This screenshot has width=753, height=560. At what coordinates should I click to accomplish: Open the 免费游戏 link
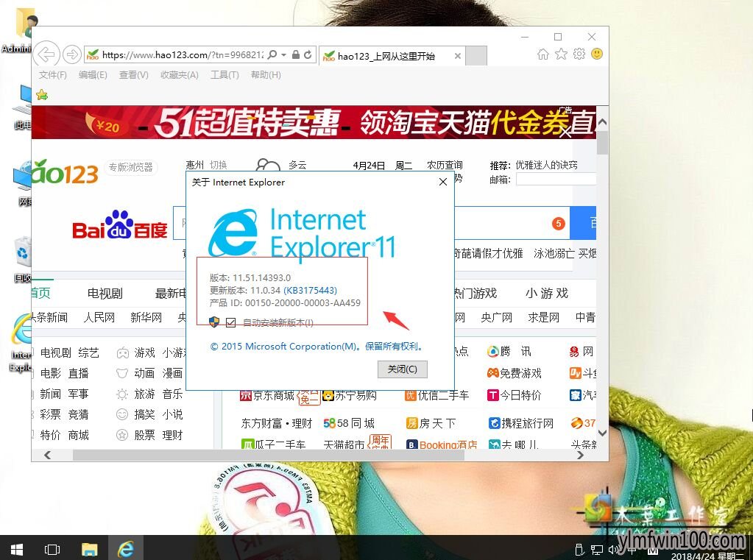pyautogui.click(x=515, y=373)
